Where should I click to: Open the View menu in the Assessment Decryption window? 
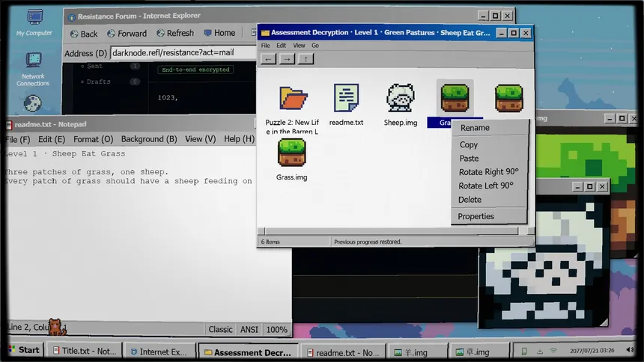[x=299, y=46]
